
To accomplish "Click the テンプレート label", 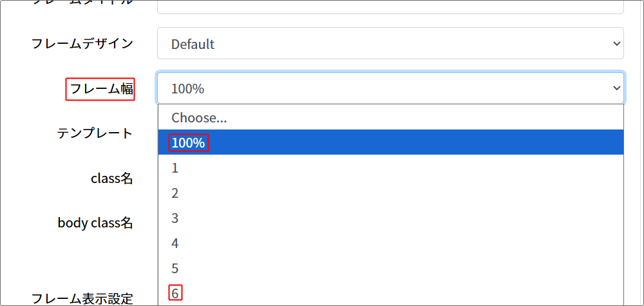I will (x=95, y=133).
